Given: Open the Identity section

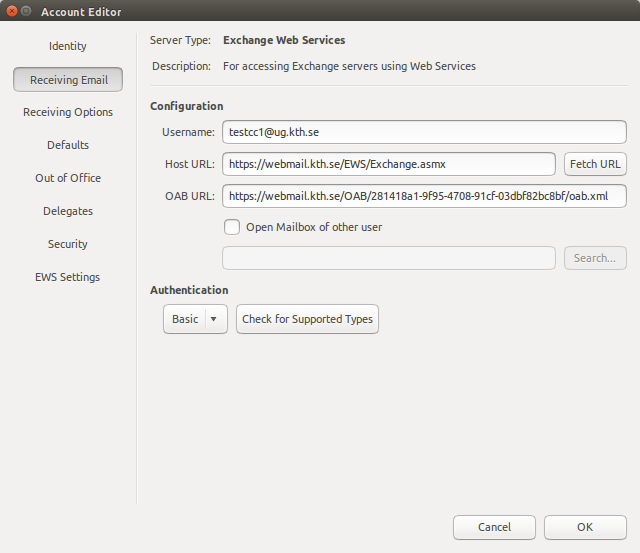Looking at the screenshot, I should pyautogui.click(x=68, y=46).
